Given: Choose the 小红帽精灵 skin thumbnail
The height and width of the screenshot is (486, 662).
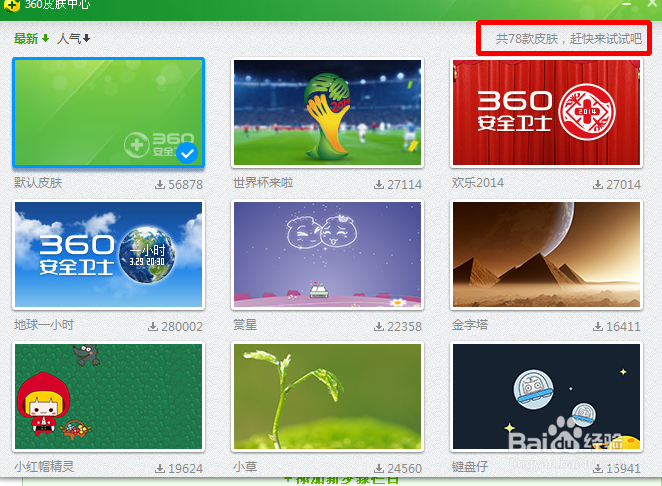Looking at the screenshot, I should tap(109, 396).
